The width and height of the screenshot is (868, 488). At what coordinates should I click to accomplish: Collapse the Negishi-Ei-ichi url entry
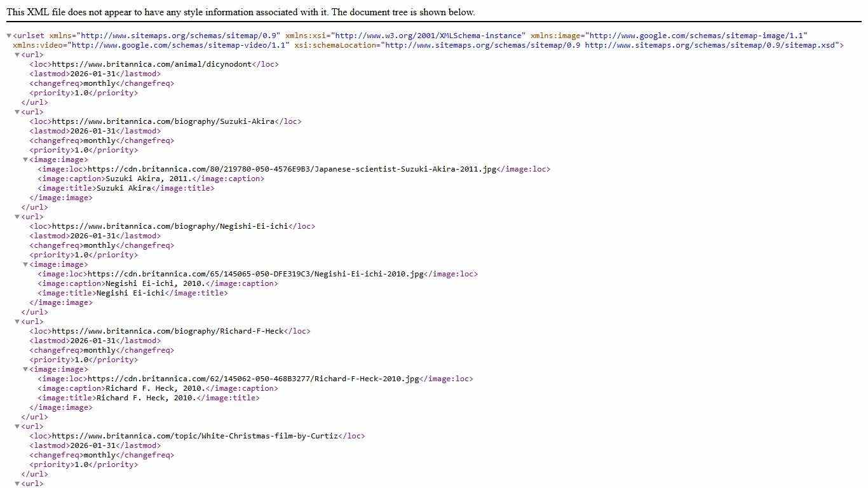(17, 217)
